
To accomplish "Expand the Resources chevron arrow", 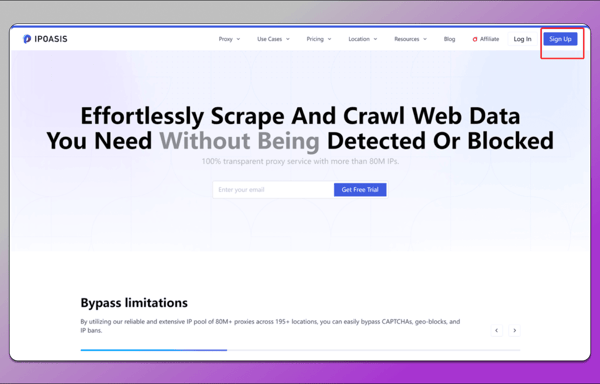I will click(425, 39).
